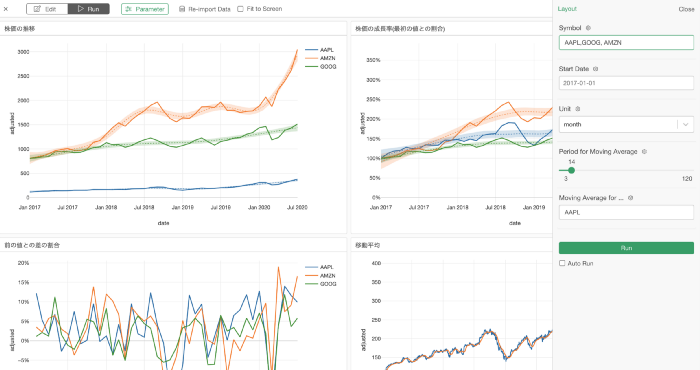Switch to Edit mode
Screen dimensions: 700x370
(47, 9)
